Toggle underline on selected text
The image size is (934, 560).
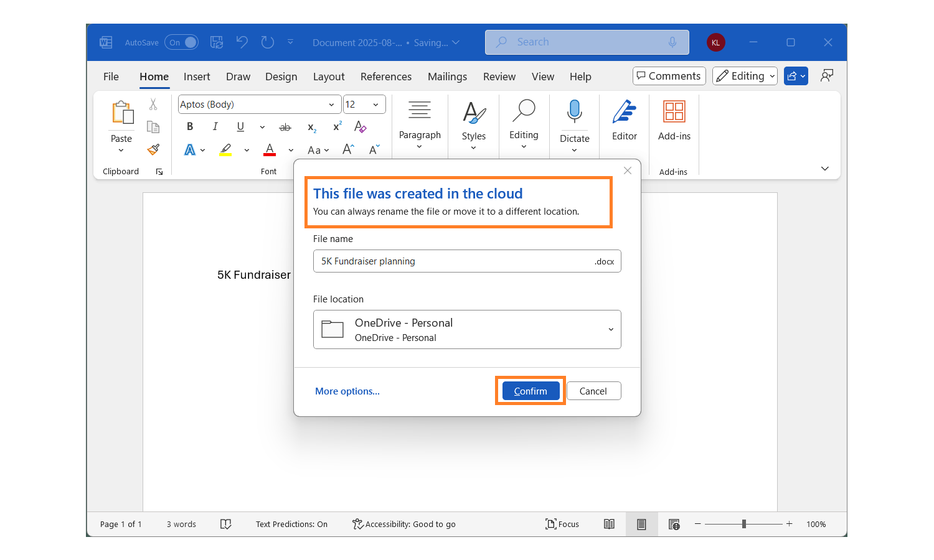point(240,126)
